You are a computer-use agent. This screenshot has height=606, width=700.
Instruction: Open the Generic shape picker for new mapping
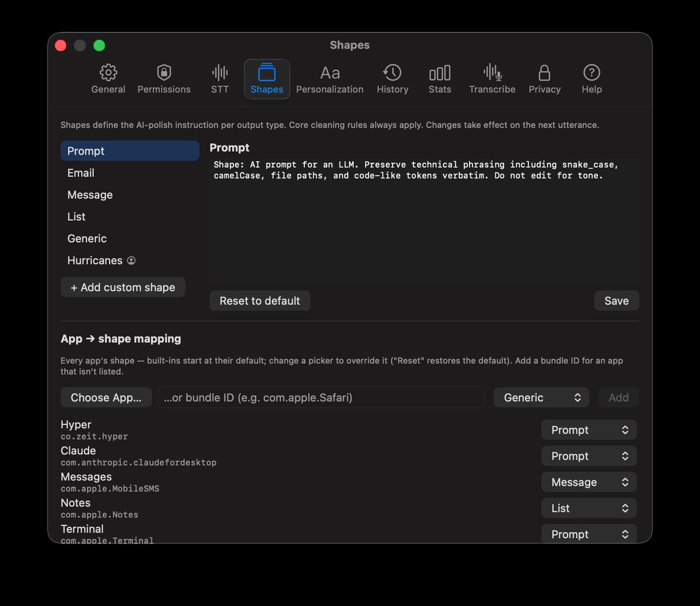pos(541,398)
